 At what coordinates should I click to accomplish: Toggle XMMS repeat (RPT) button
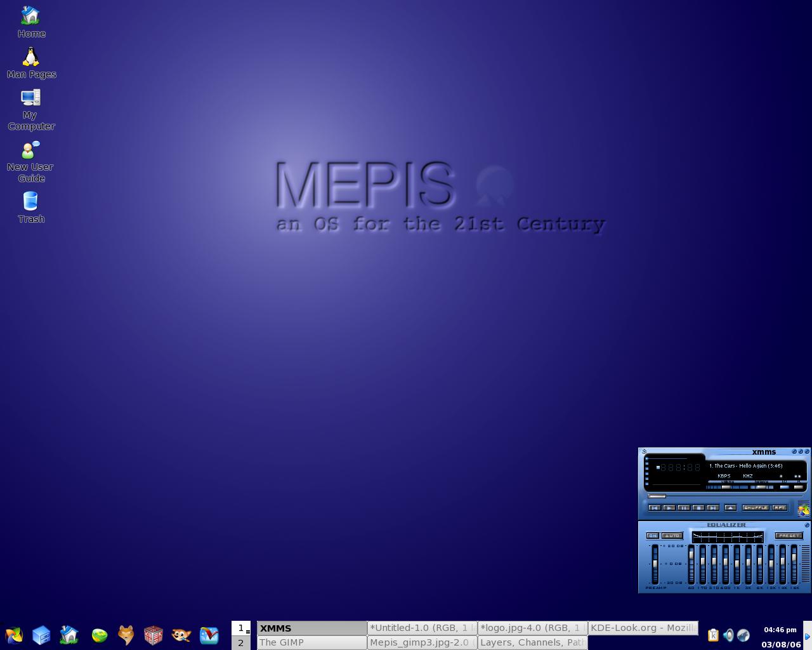(780, 508)
